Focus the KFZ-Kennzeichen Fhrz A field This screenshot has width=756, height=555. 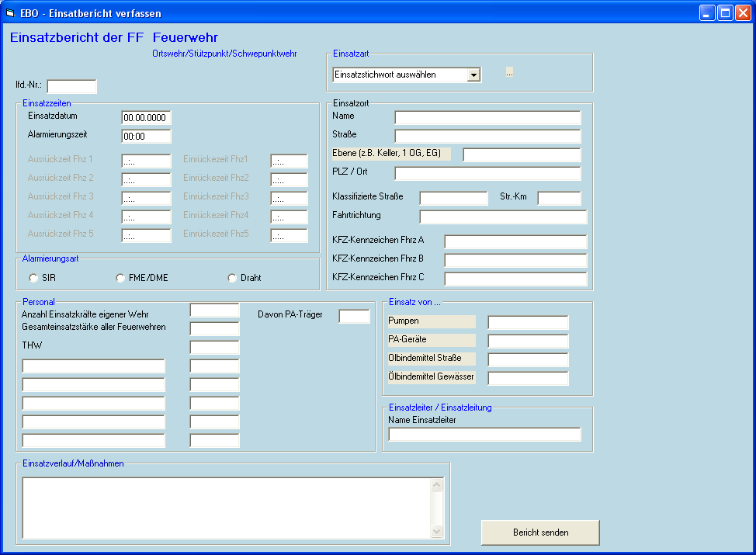point(515,241)
